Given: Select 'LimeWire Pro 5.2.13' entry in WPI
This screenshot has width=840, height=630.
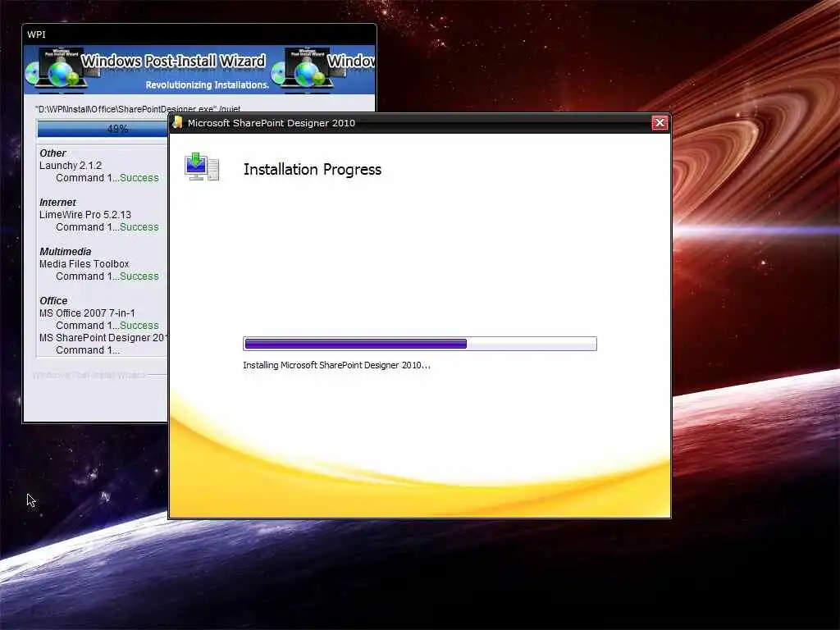Looking at the screenshot, I should click(85, 215).
